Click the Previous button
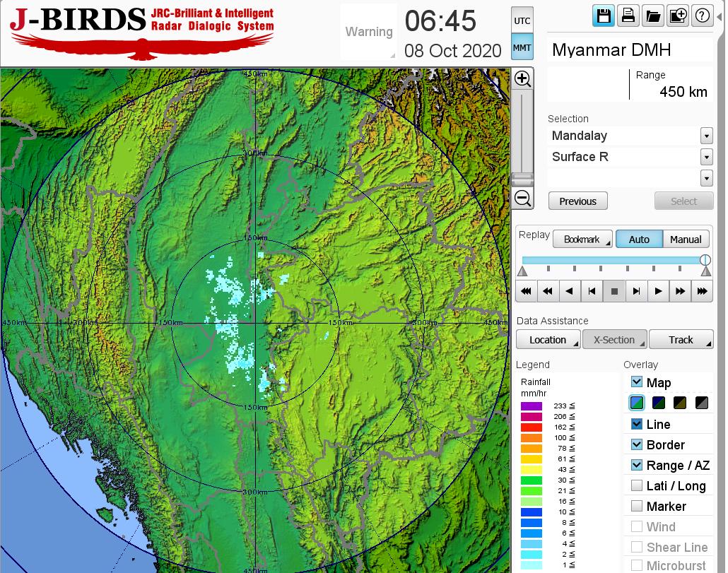This screenshot has width=728, height=573. (x=577, y=201)
